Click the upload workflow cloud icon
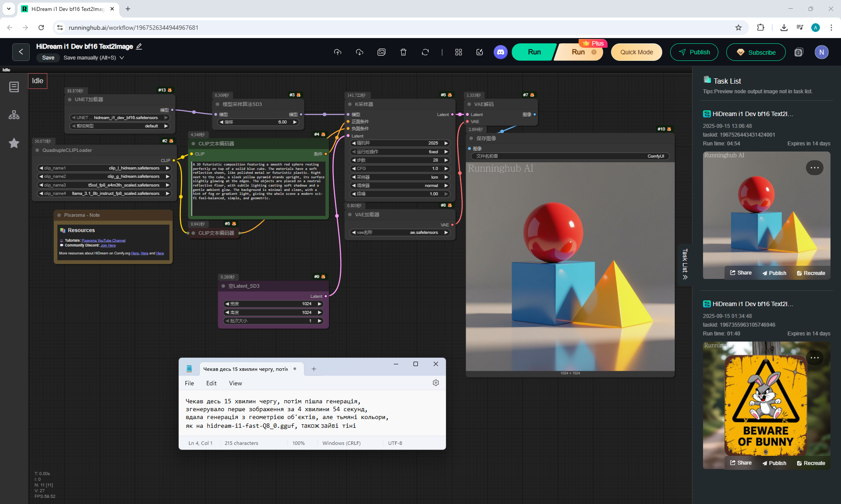This screenshot has height=504, width=841. click(337, 52)
